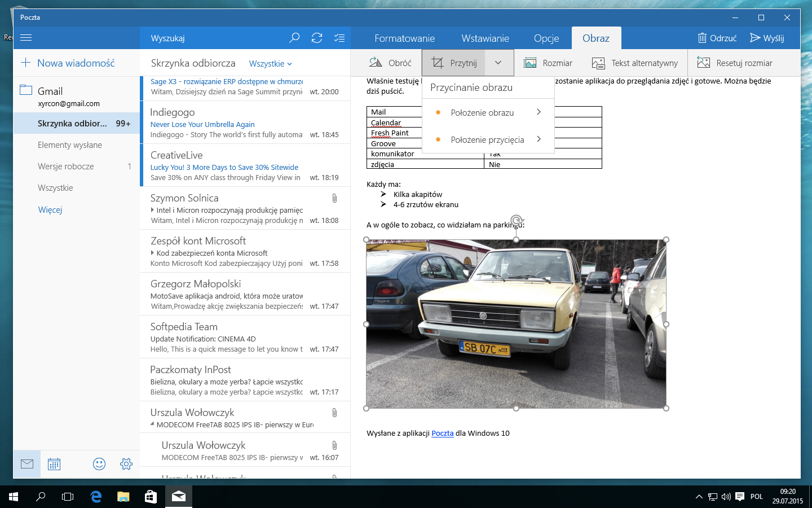Open the Paczkomaty InPost email
Image resolution: width=812 pixels, height=508 pixels.
click(245, 380)
